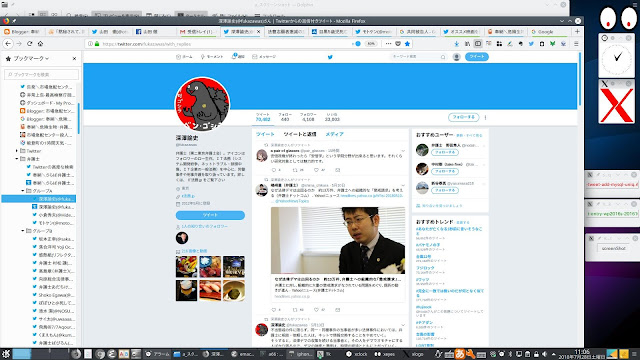Open the Godzilla profile avatar picture
The height and width of the screenshot is (360, 640).
tap(202, 104)
